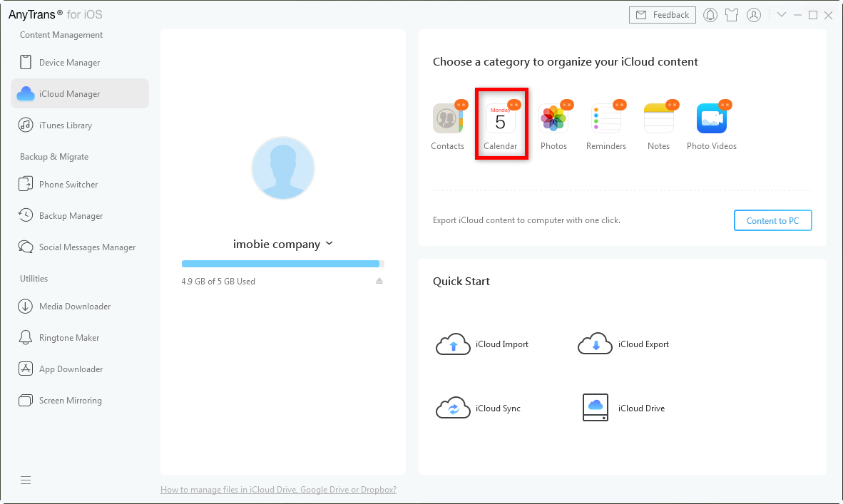Open the how to manage files link
Screen dimensions: 843x504
click(x=278, y=490)
